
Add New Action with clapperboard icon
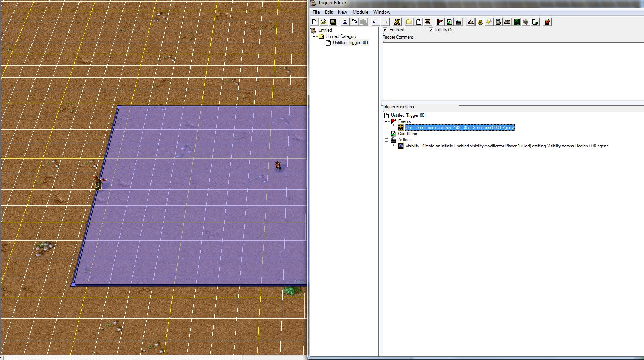point(458,22)
